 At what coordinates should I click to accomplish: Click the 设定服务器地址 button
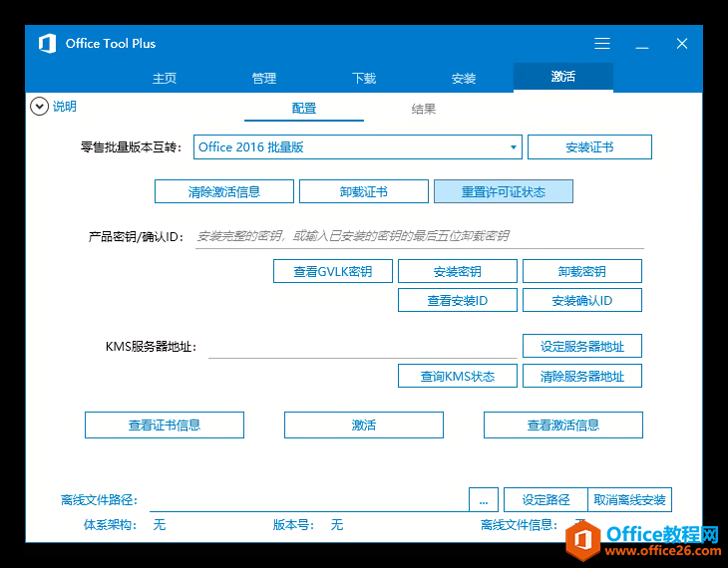[582, 346]
